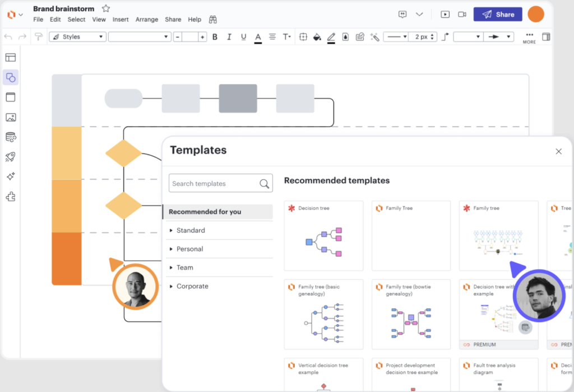Expand the chevron next to comments

[419, 14]
